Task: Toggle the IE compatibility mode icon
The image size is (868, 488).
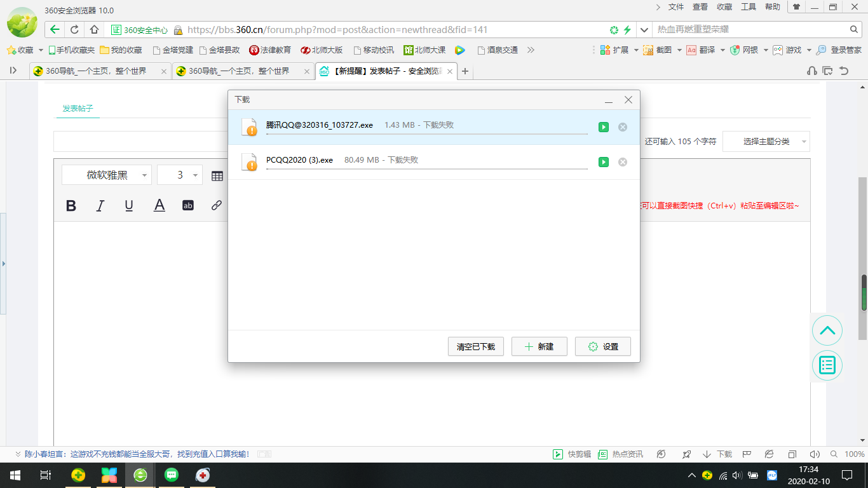Action: [x=770, y=454]
